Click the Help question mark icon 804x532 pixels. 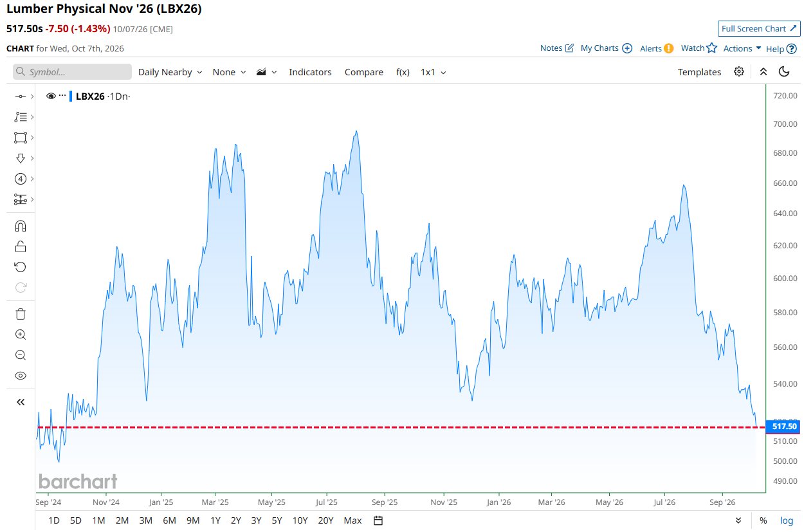[792, 49]
